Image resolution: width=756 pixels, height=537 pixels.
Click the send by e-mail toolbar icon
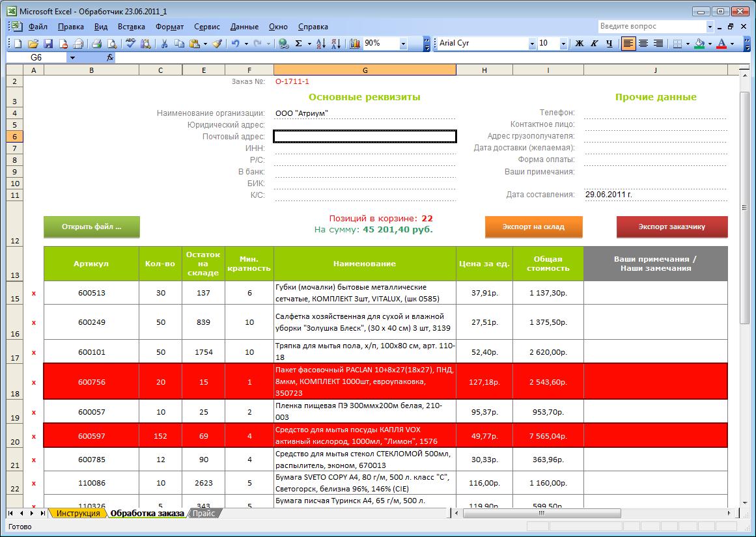tap(78, 44)
